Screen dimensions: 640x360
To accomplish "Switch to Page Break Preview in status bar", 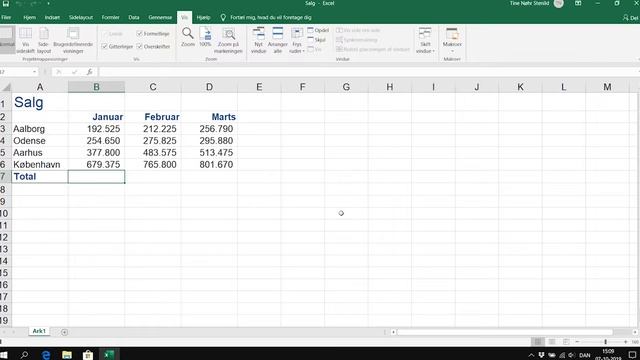I will (566, 342).
